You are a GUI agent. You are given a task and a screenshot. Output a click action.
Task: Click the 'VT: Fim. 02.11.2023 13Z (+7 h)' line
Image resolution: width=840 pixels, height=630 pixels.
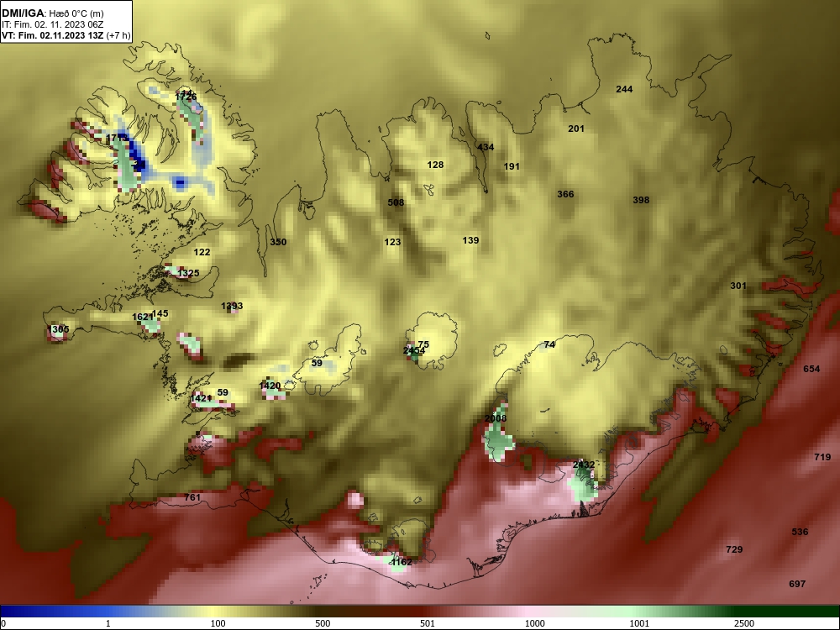(66, 36)
